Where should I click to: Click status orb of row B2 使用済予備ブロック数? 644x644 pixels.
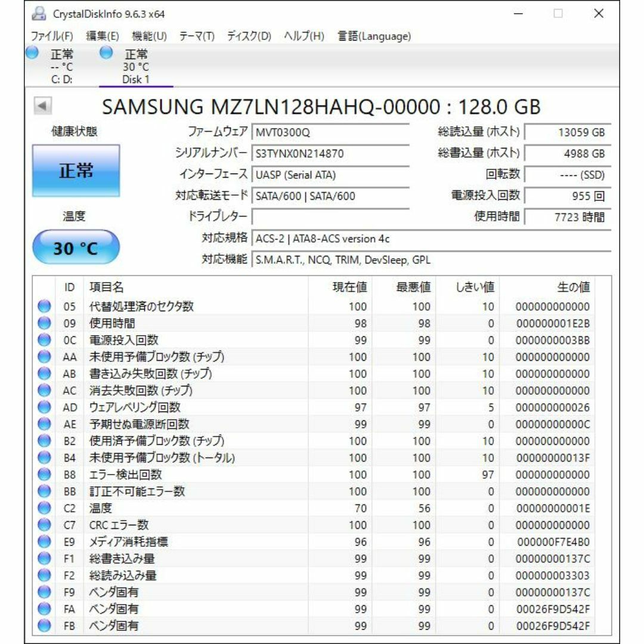(x=44, y=441)
